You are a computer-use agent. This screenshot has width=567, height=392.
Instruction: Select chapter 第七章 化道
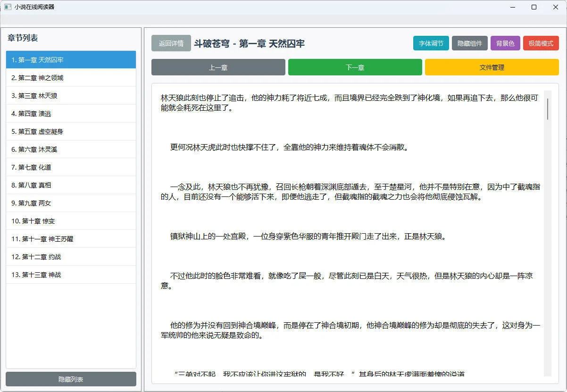click(70, 167)
